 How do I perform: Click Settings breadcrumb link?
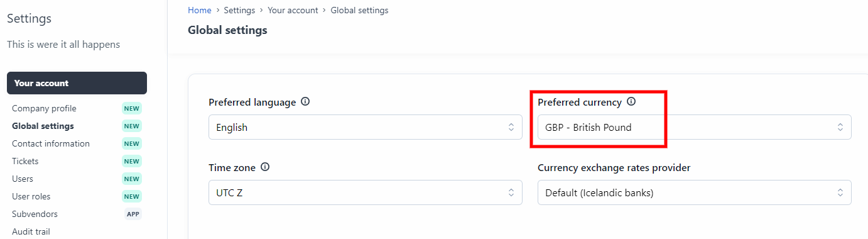(239, 10)
